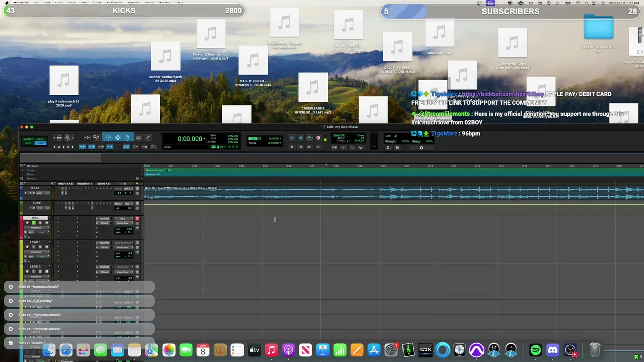Open the Music app in dock
This screenshot has width=644, height=362.
pos(271,350)
